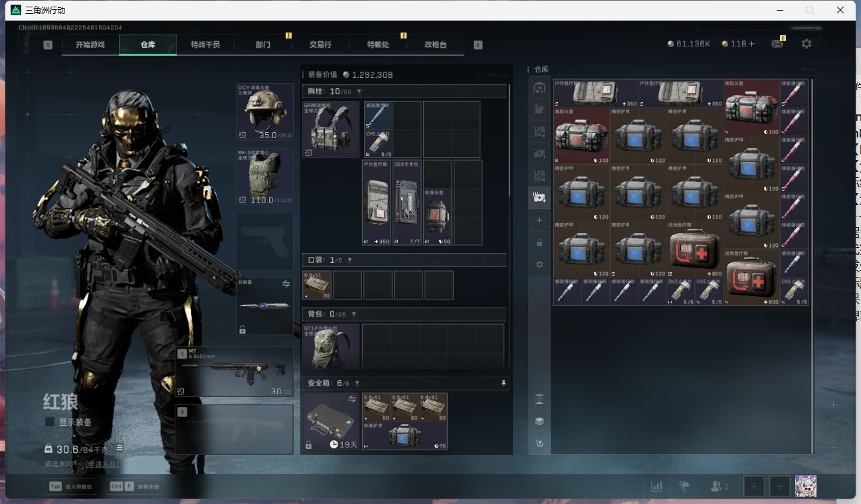Open the mail inbox envelope icon
The height and width of the screenshot is (504, 861).
(777, 44)
